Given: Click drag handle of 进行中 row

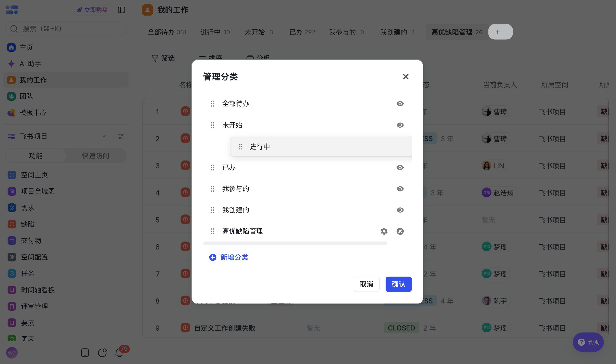Looking at the screenshot, I should [x=240, y=147].
